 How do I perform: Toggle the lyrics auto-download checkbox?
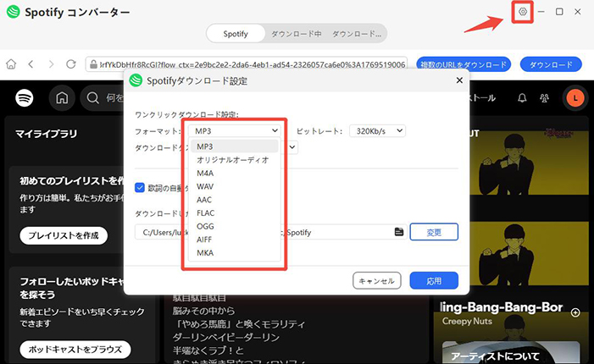[140, 188]
